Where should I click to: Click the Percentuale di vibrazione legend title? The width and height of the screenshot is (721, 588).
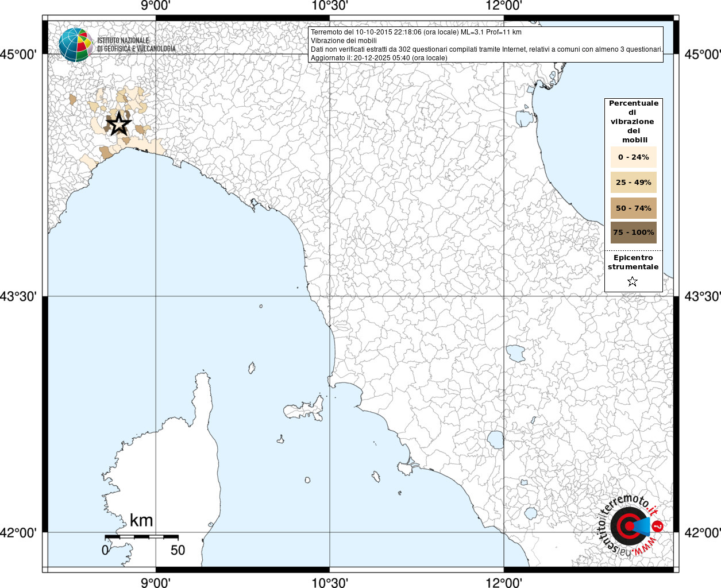[634, 121]
